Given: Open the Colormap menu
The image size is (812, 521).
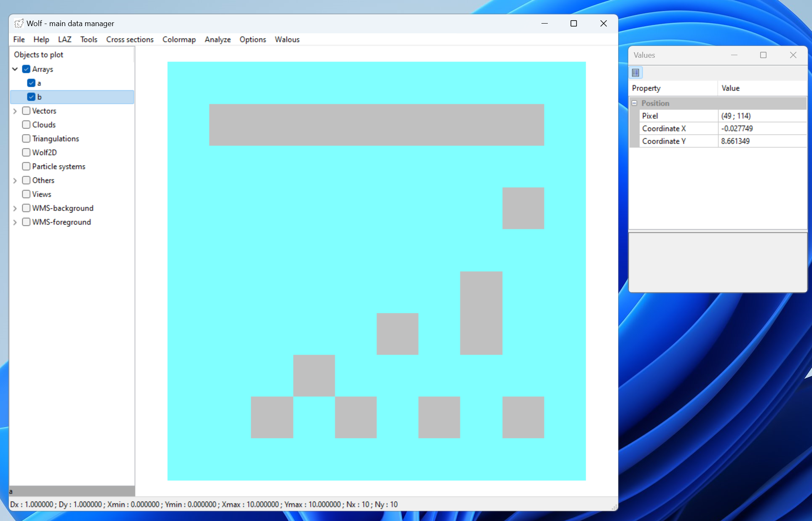Looking at the screenshot, I should click(x=179, y=40).
